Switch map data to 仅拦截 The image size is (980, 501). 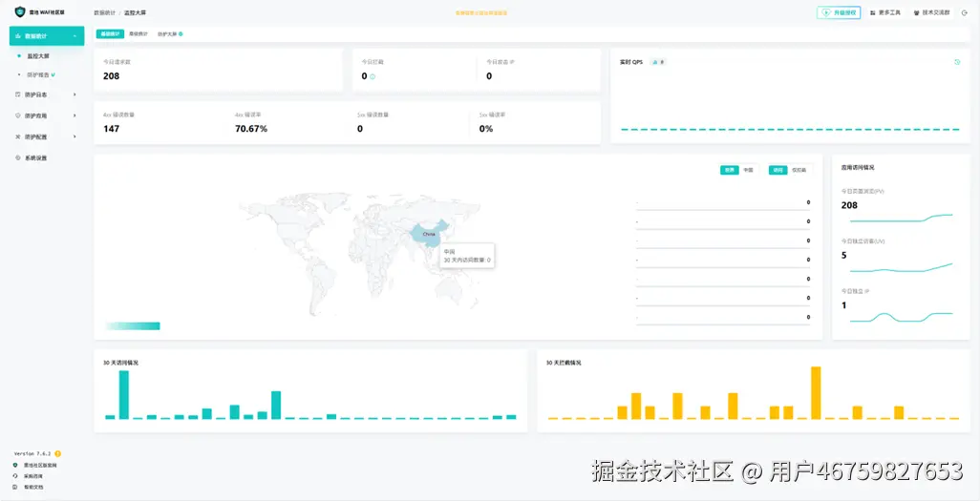(x=799, y=170)
